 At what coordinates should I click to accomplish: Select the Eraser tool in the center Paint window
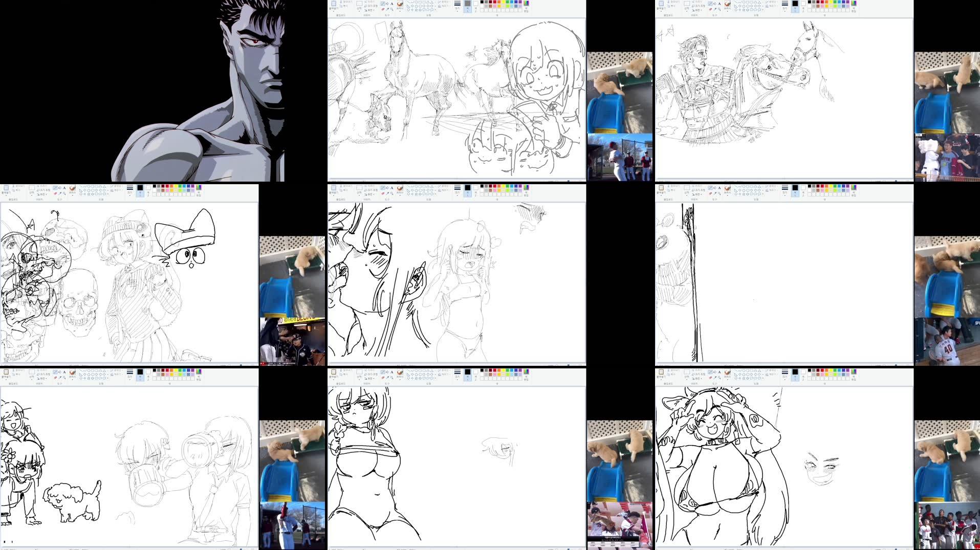[x=382, y=194]
